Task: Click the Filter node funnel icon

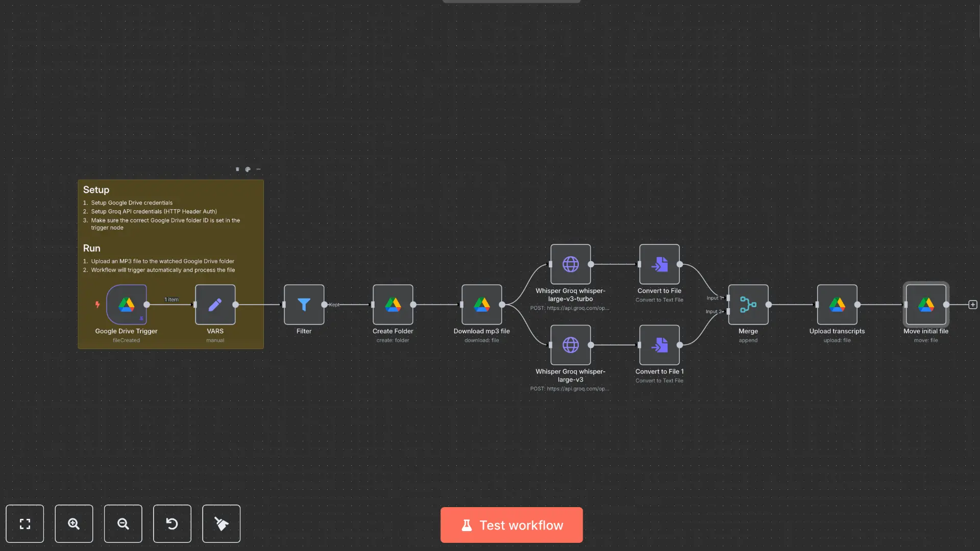Action: [304, 305]
